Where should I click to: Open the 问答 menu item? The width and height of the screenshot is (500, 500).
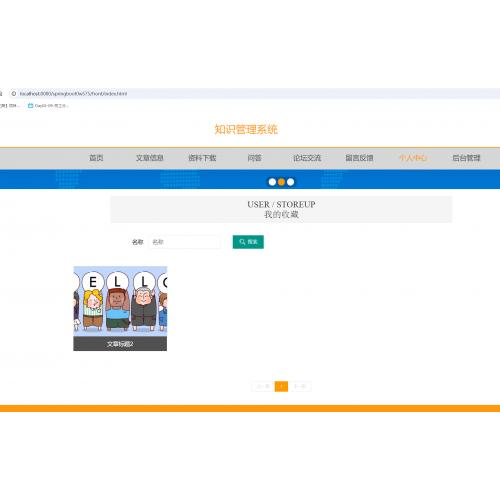click(255, 158)
